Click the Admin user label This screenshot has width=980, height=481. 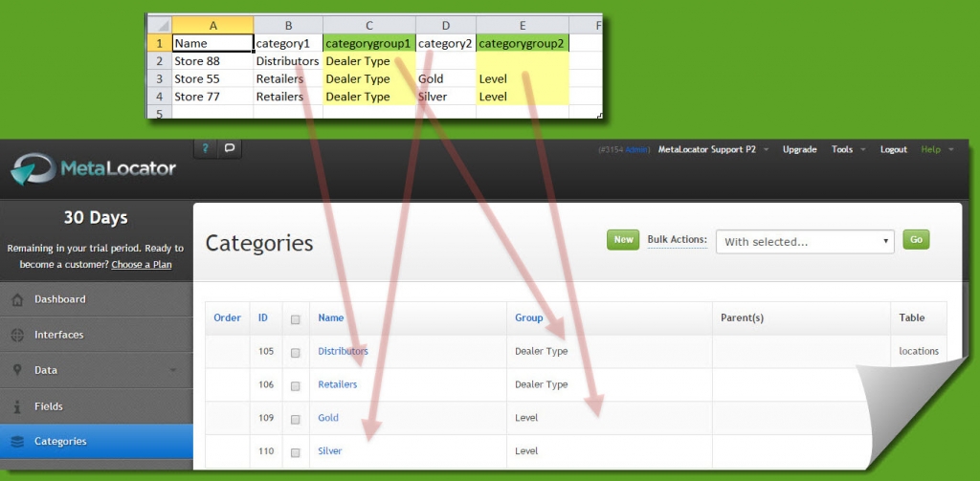tap(636, 150)
